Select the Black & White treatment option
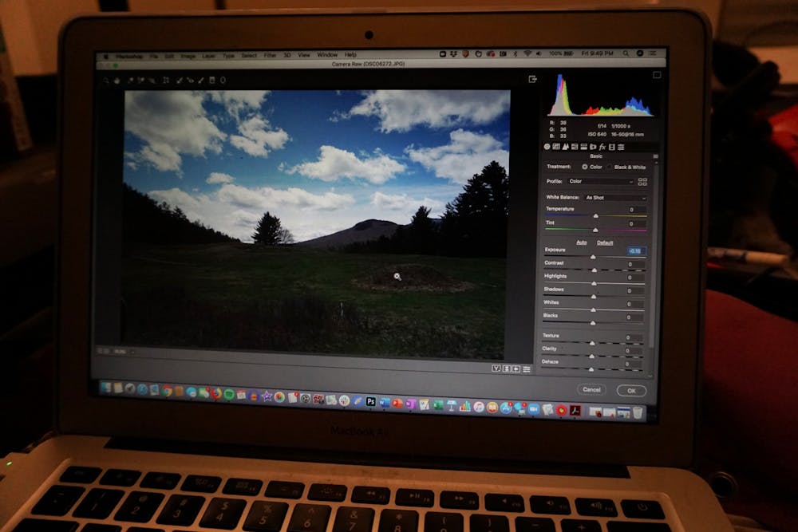 [x=610, y=167]
